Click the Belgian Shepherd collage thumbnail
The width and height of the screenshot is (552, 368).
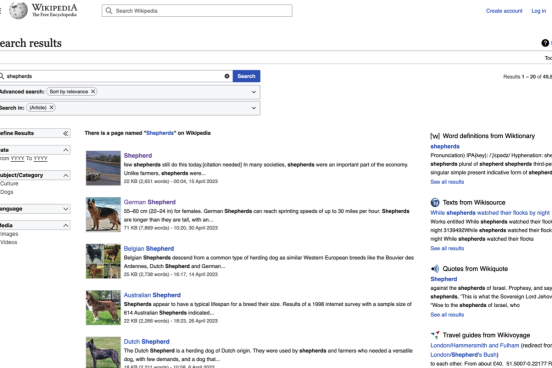[x=103, y=261]
